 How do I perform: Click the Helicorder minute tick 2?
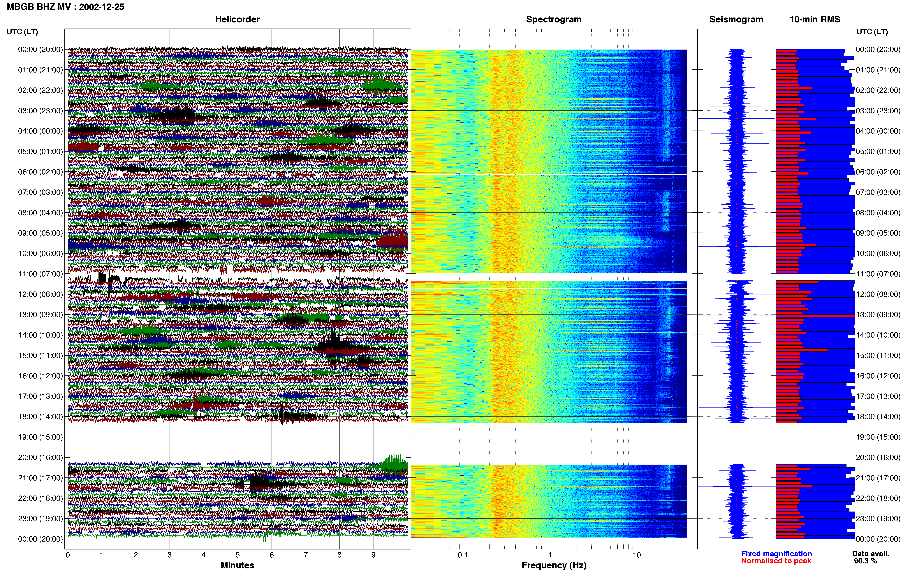(x=136, y=555)
